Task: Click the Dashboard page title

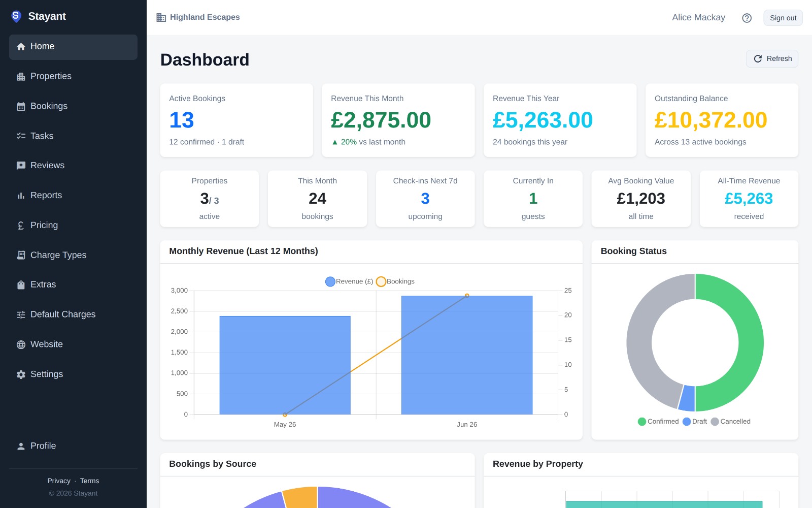Action: [205, 60]
